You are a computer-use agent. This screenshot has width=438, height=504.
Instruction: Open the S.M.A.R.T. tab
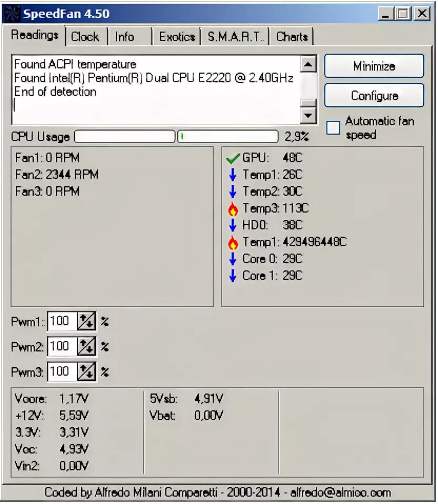[x=235, y=37]
